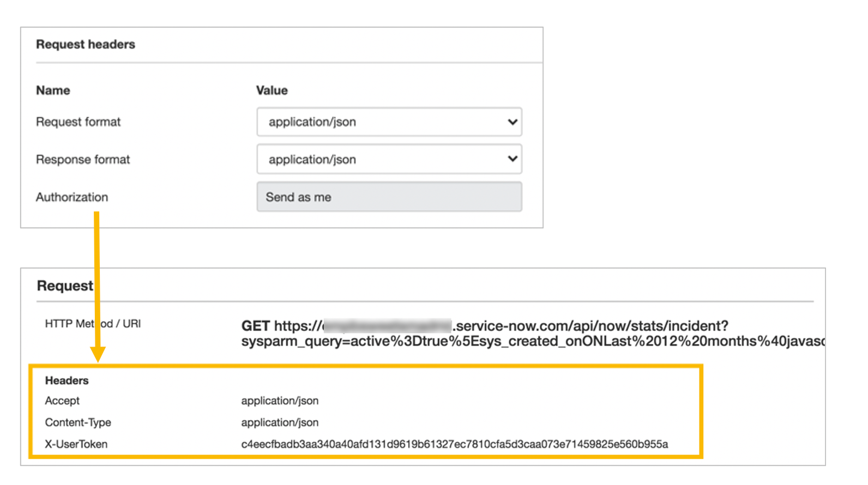The width and height of the screenshot is (868, 485).
Task: Click the Request format dropdown chevron
Action: pos(511,122)
